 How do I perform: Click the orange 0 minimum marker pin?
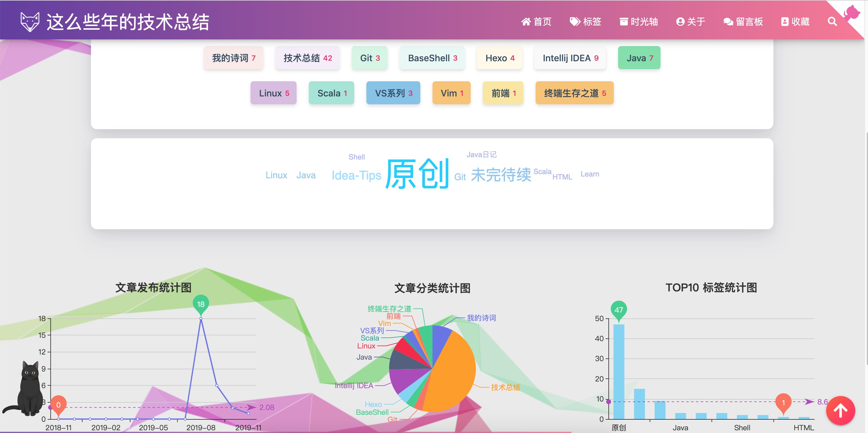[x=58, y=404]
